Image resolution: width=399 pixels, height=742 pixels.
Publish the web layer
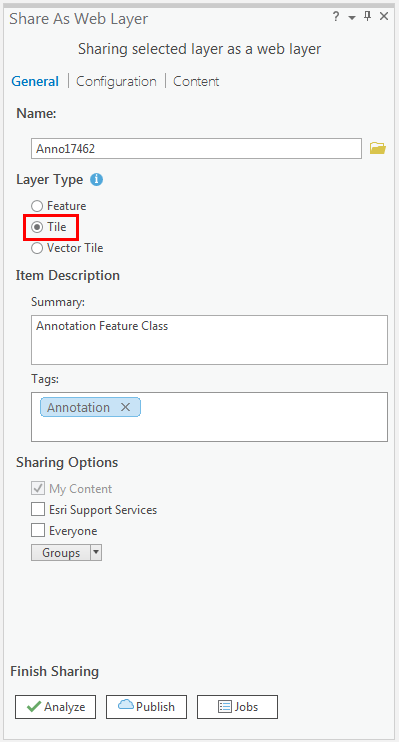point(146,707)
